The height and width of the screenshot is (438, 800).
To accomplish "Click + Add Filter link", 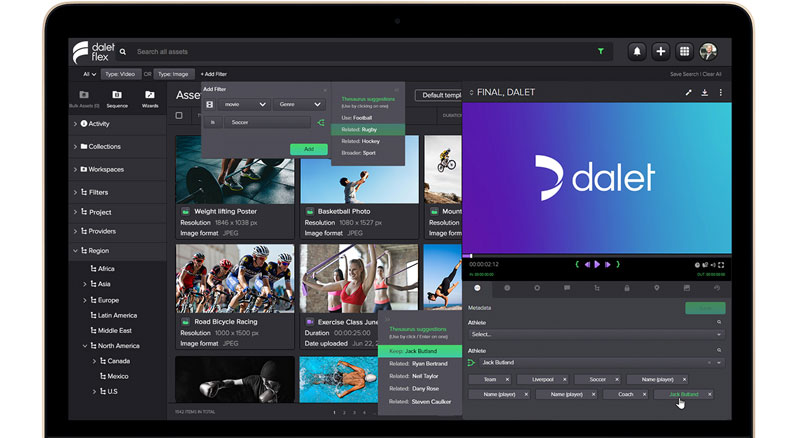I will coord(214,74).
